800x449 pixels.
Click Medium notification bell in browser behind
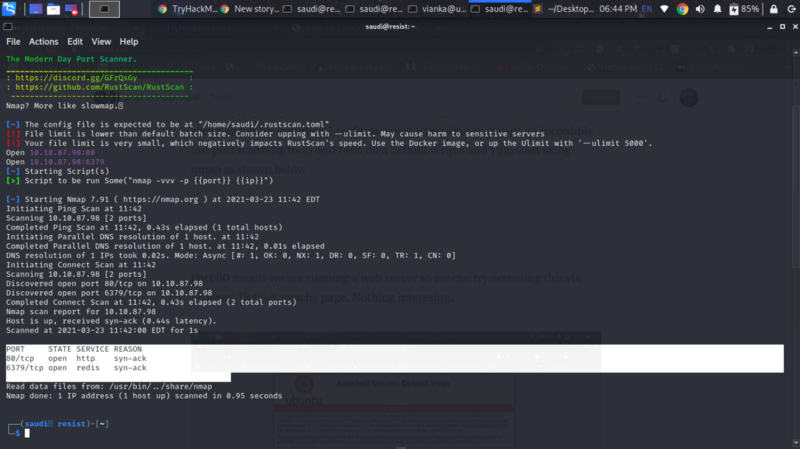[663, 97]
